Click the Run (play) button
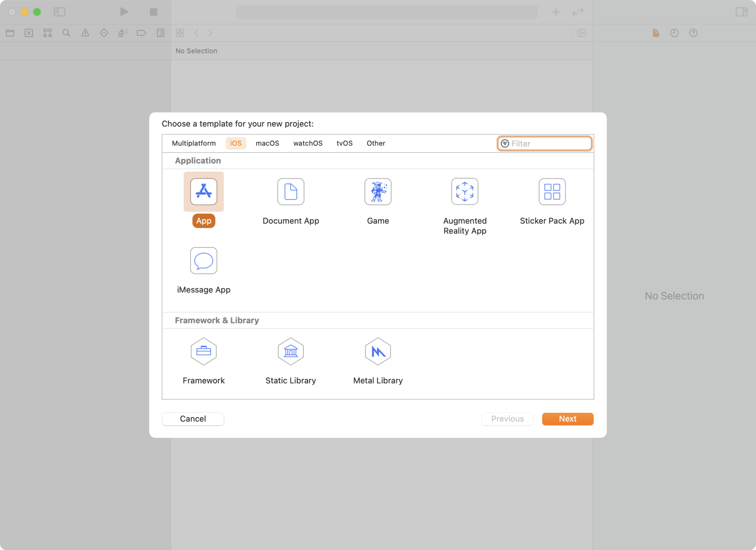This screenshot has width=756, height=550. point(124,12)
